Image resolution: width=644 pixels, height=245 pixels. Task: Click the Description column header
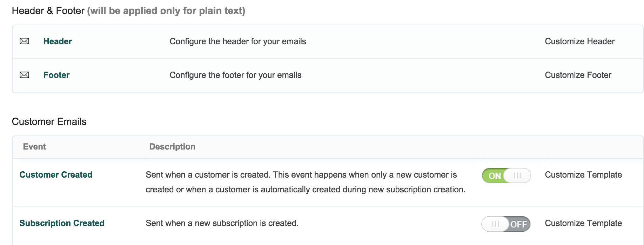(x=172, y=147)
